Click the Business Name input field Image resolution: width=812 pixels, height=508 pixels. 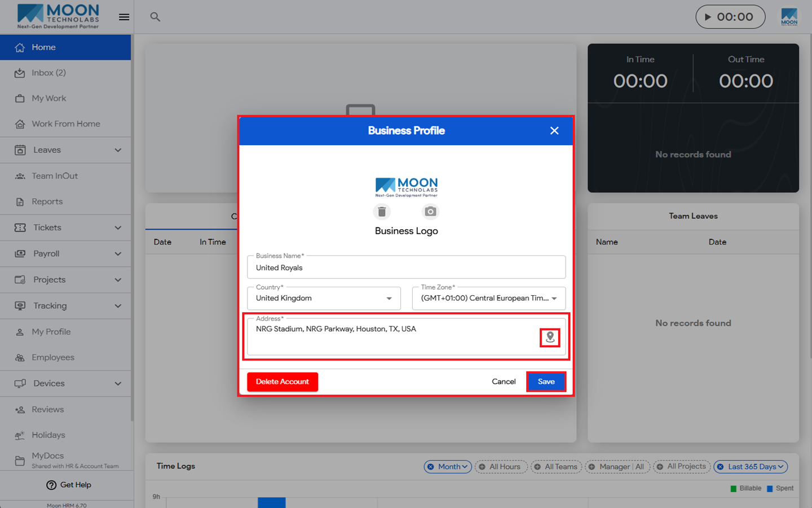coord(406,267)
